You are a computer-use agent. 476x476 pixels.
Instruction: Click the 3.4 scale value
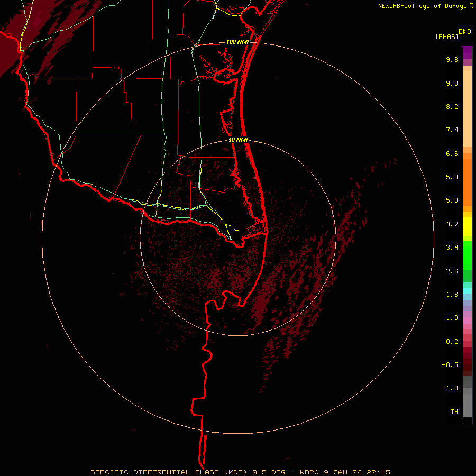pyautogui.click(x=452, y=247)
